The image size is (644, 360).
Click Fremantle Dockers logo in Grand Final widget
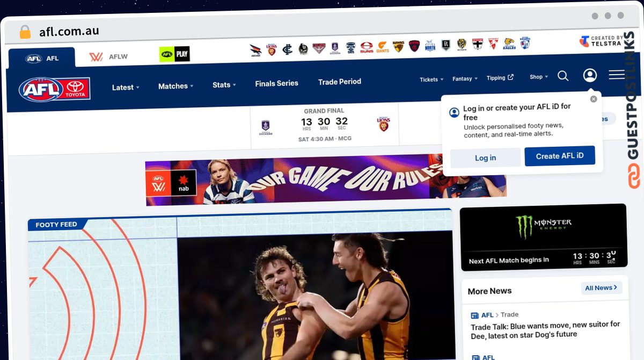(x=266, y=127)
